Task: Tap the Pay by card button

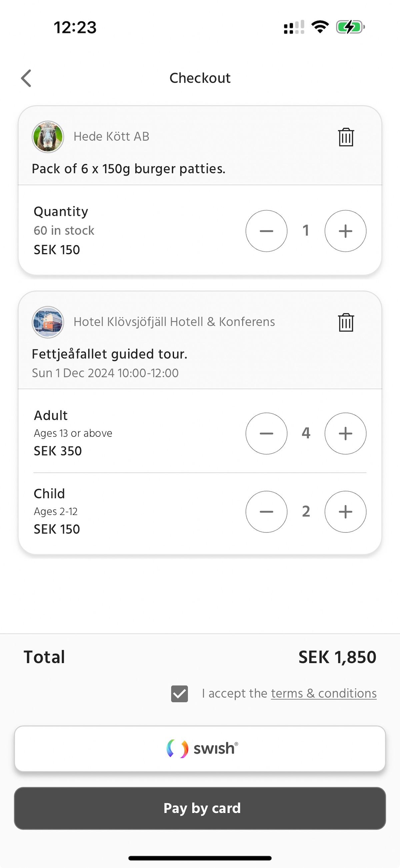Action: (x=200, y=808)
